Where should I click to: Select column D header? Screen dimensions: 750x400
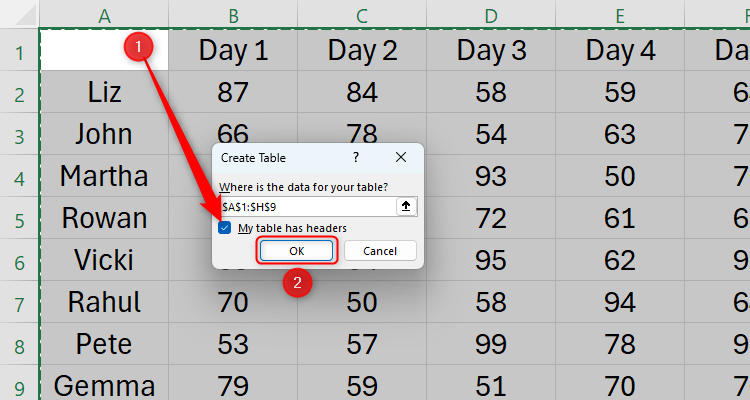(x=491, y=15)
